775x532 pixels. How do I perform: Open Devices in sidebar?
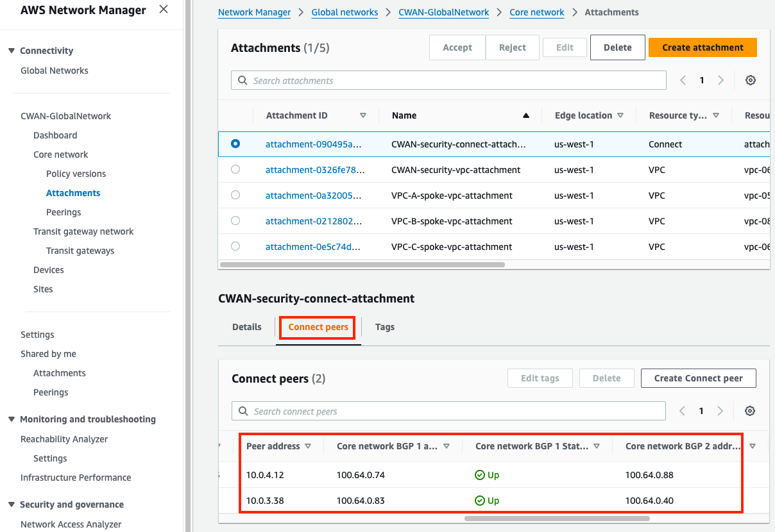click(49, 270)
